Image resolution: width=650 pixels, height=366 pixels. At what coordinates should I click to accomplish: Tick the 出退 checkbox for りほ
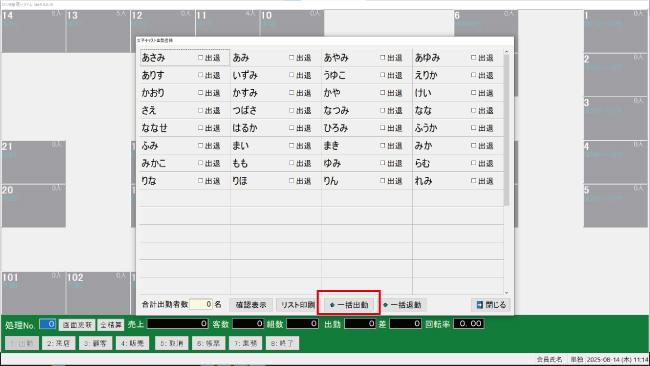click(291, 181)
